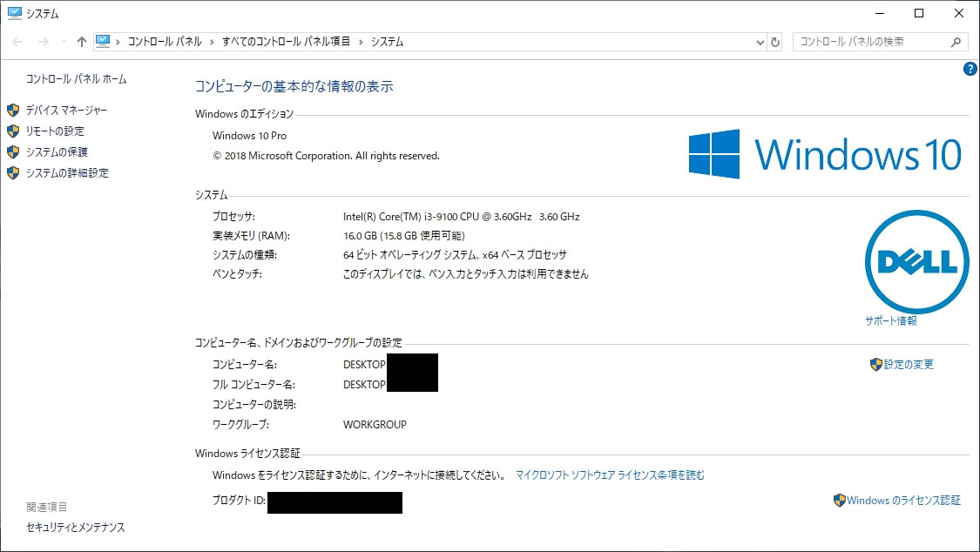Click shield icon beside システムの詳細設定
The width and height of the screenshot is (980, 552).
(13, 173)
